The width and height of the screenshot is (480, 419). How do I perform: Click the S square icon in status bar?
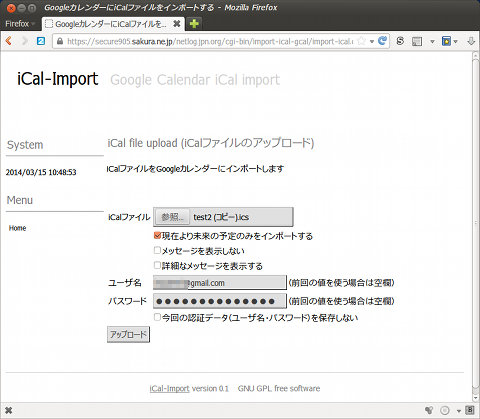[x=470, y=410]
